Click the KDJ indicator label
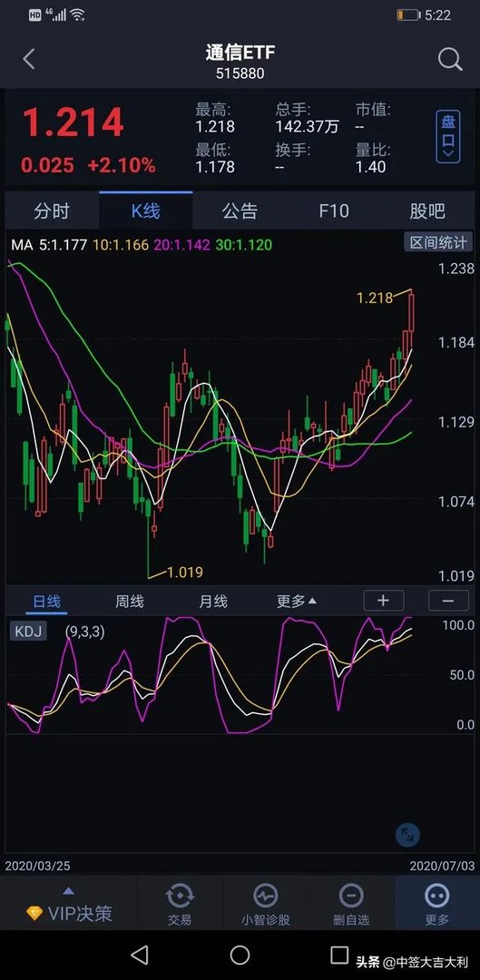Viewport: 480px width, 980px height. (x=28, y=632)
